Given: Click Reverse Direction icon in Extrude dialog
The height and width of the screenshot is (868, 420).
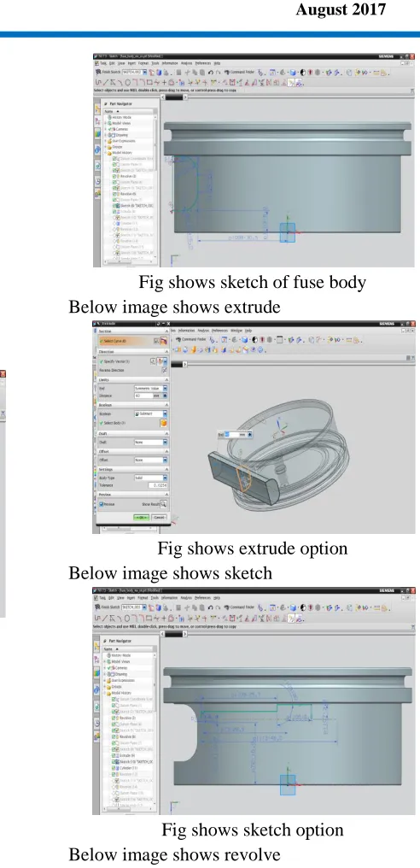Looking at the screenshot, I should [164, 370].
